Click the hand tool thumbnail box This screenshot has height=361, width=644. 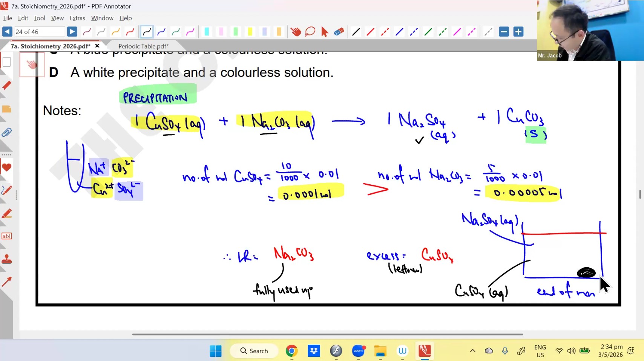click(x=32, y=64)
